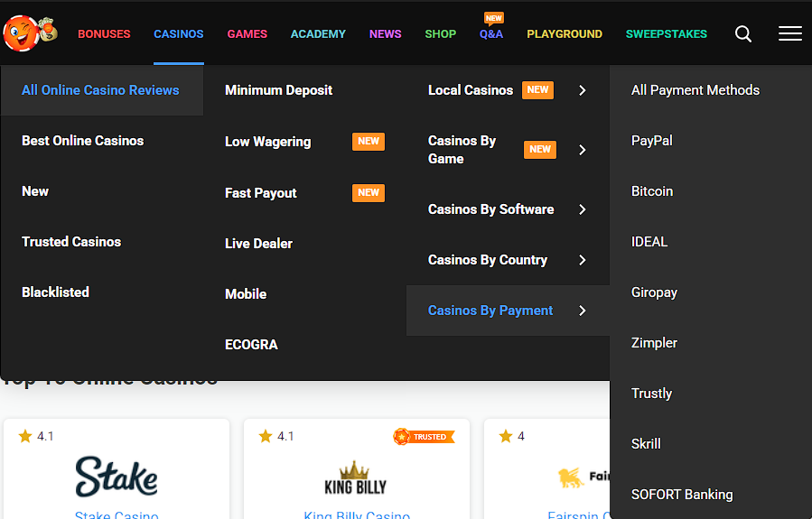812x519 pixels.
Task: Open the SHOP nav item
Action: point(441,34)
